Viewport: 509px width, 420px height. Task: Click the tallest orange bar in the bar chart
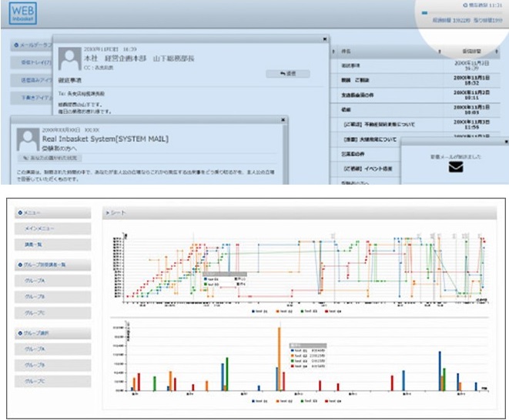click(x=280, y=358)
